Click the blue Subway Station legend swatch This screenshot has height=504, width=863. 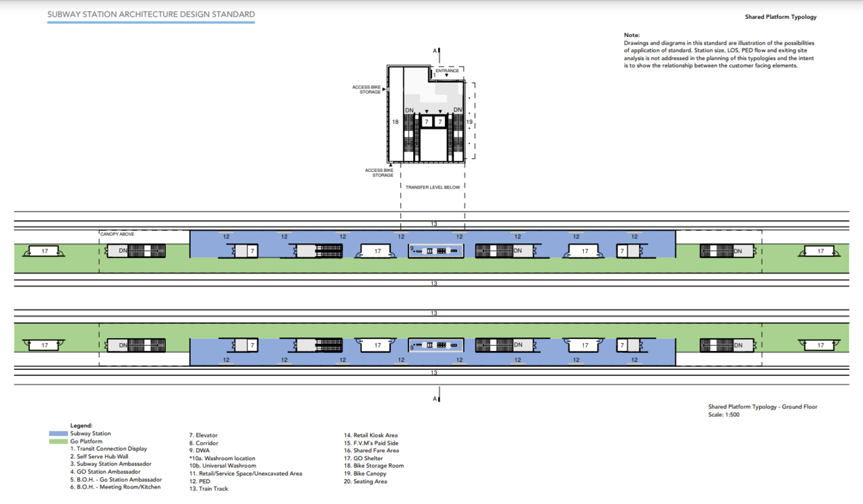pos(59,434)
